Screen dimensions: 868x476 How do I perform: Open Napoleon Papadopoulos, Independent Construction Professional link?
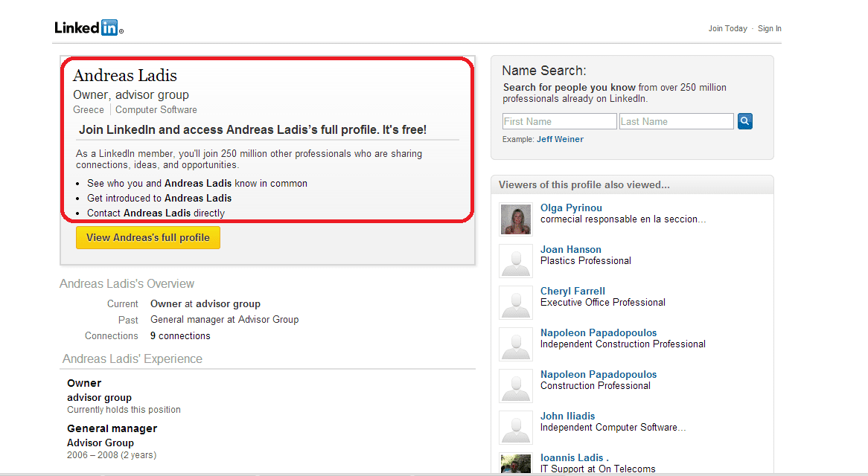tap(598, 332)
